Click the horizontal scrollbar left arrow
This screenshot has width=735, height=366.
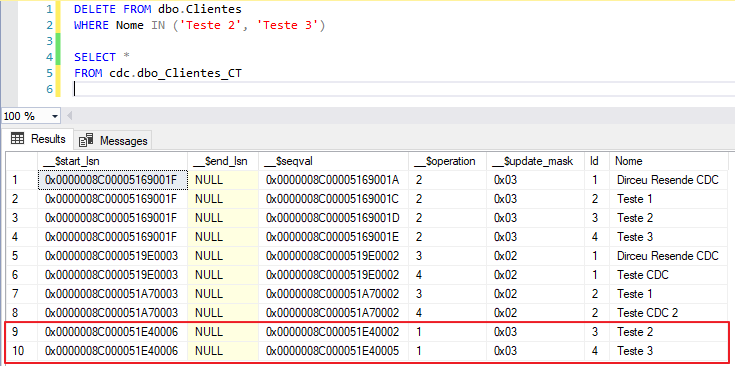[70, 115]
